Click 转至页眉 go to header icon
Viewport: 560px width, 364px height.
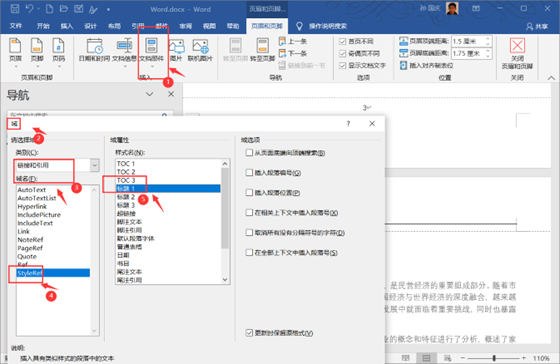click(x=236, y=46)
